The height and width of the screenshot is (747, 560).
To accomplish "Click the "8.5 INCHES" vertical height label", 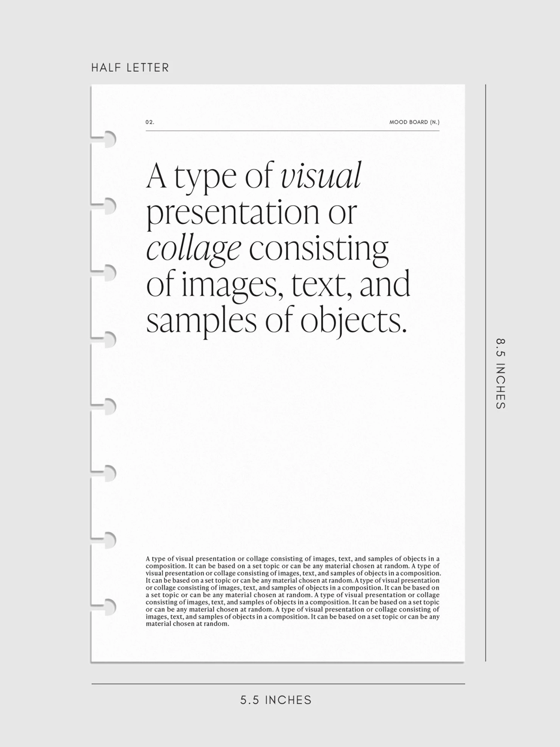I will 500,373.
